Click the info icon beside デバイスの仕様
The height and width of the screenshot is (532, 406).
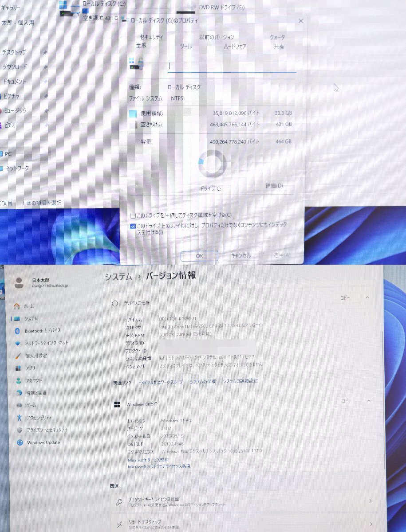(115, 303)
